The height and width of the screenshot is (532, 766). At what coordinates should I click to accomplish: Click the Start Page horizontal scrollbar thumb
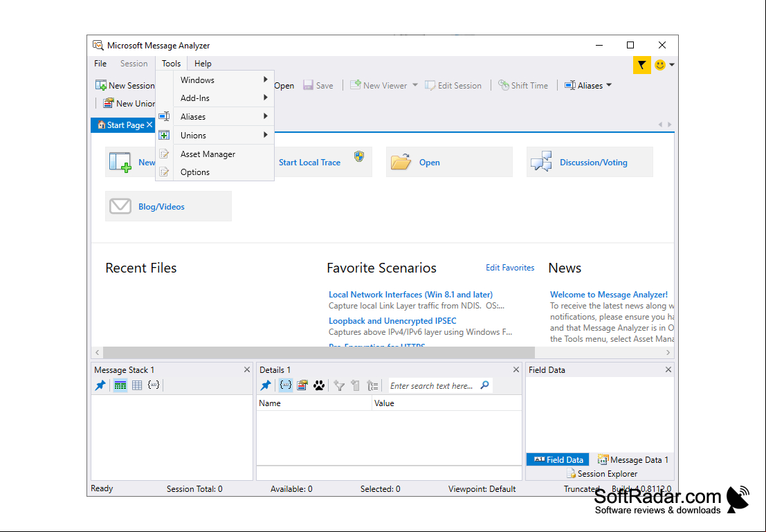[319, 352]
